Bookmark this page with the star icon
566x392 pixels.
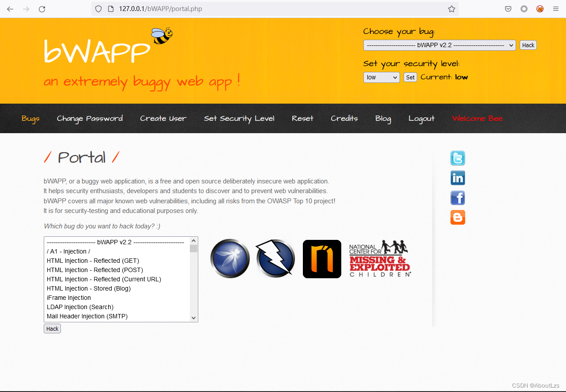tap(451, 9)
